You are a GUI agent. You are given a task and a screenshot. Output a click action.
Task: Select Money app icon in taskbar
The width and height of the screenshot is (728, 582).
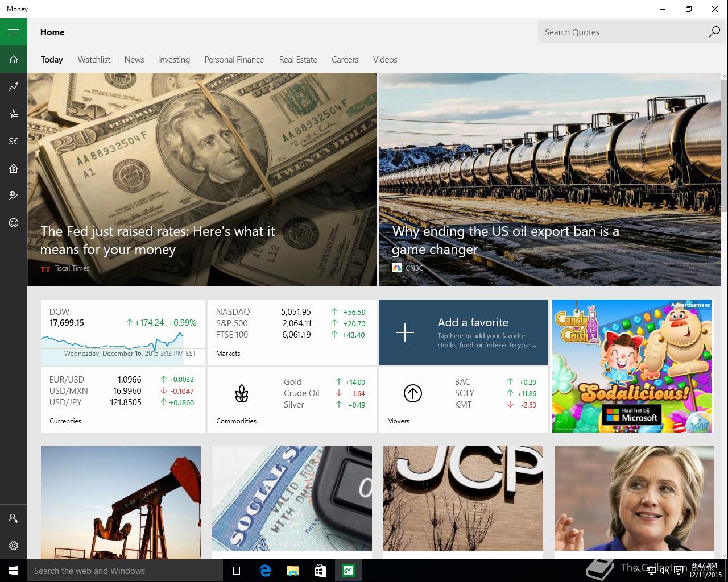[348, 571]
